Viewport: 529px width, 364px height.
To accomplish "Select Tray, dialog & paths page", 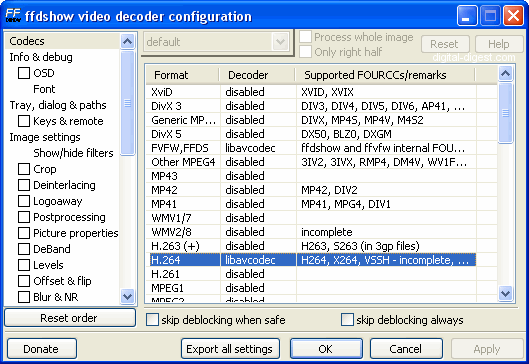I will coord(58,105).
